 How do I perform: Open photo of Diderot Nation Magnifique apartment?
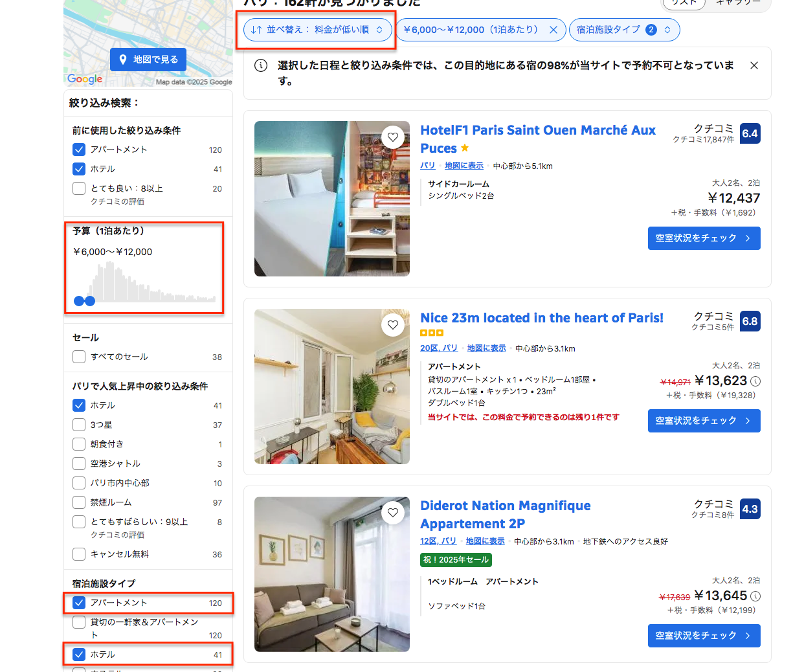click(331, 574)
